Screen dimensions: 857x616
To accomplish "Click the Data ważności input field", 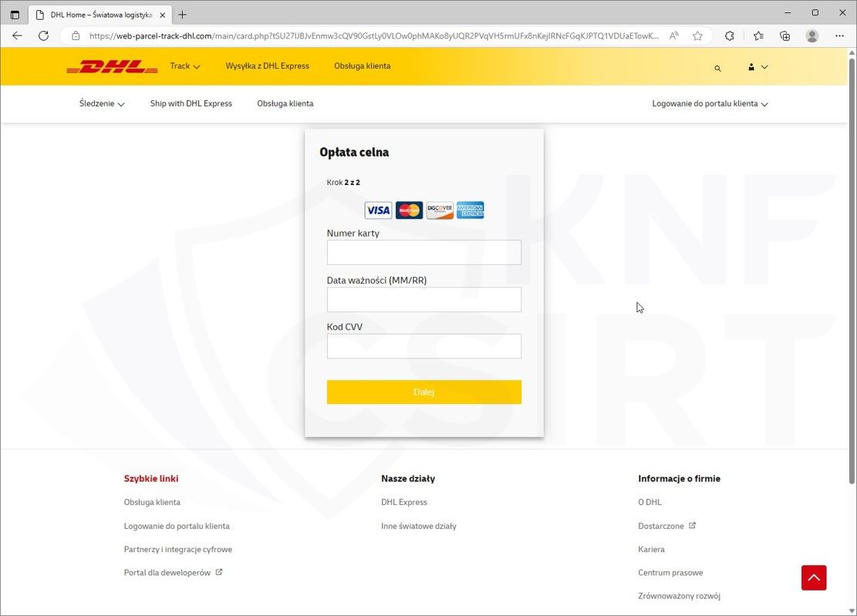I will click(x=423, y=299).
